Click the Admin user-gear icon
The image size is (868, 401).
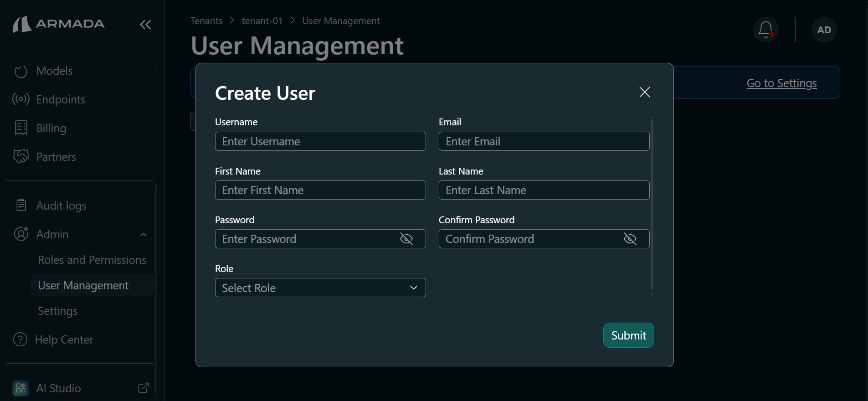coord(21,234)
